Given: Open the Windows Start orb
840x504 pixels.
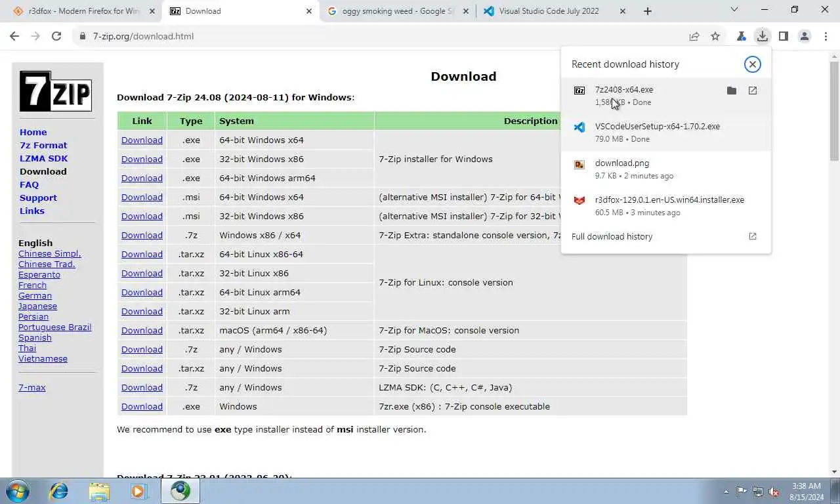Looking at the screenshot, I should click(18, 491).
